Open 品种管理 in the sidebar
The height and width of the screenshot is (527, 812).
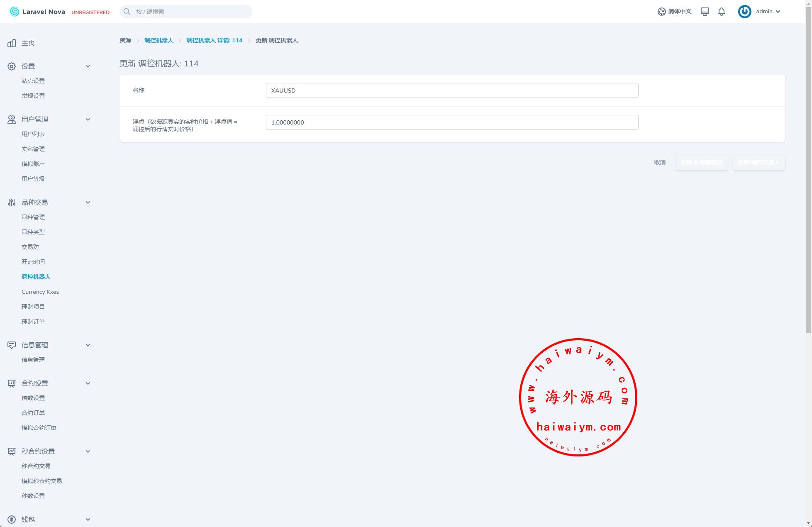coord(33,217)
